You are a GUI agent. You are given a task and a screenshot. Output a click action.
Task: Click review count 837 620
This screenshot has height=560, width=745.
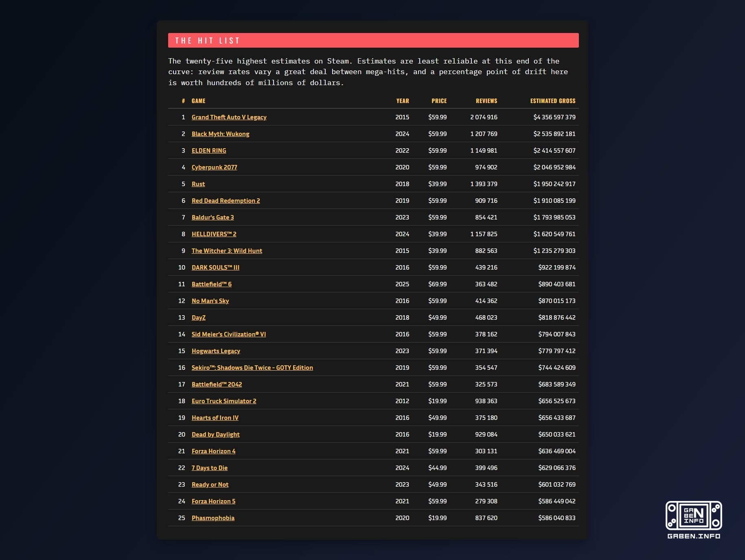coord(486,518)
